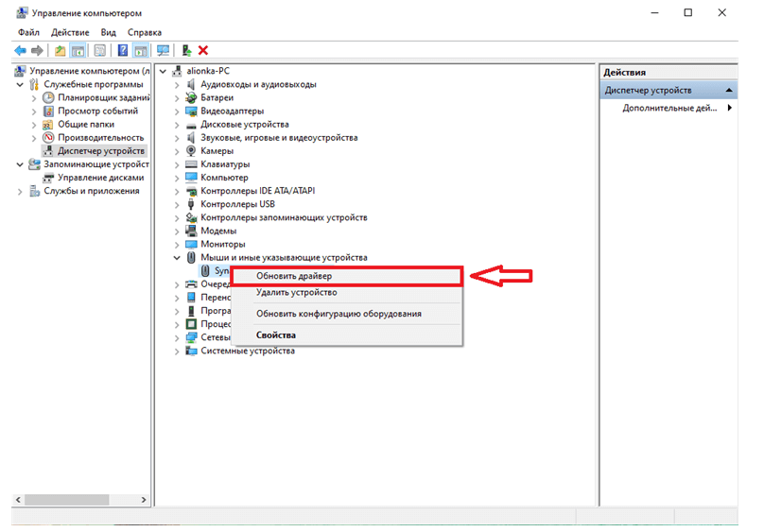The height and width of the screenshot is (532, 764).
Task: Click the display adapter icon beside Видеоадаптеры
Action: [x=191, y=111]
